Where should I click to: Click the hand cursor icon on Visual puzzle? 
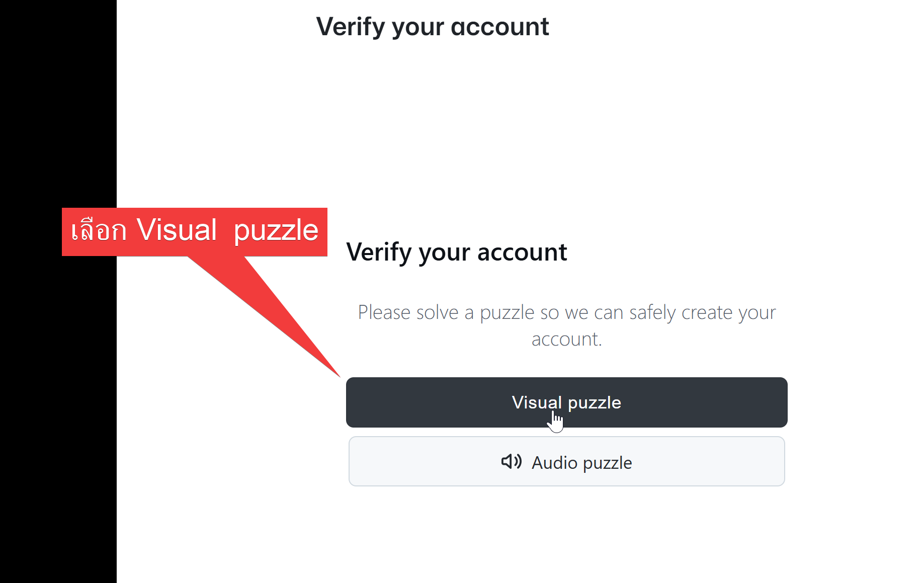tap(555, 422)
